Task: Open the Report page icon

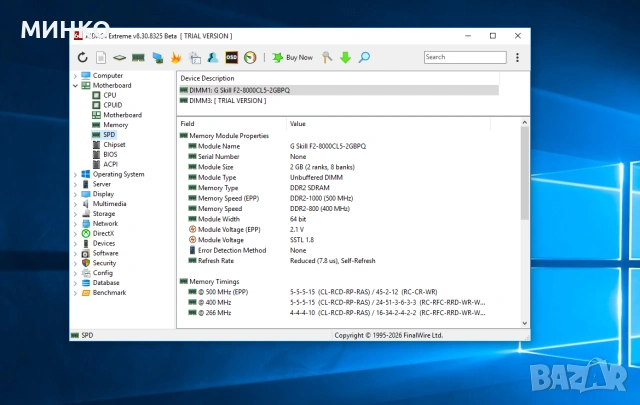Action: (101, 58)
